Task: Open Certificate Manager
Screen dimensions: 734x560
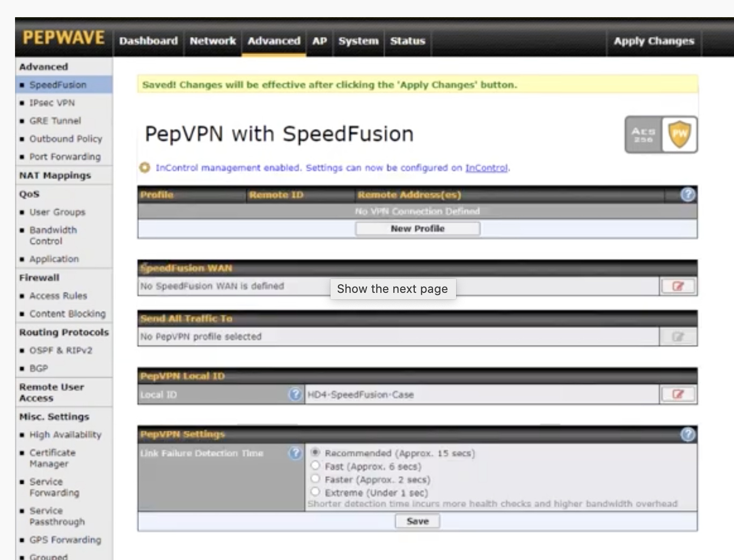Action: pyautogui.click(x=53, y=458)
